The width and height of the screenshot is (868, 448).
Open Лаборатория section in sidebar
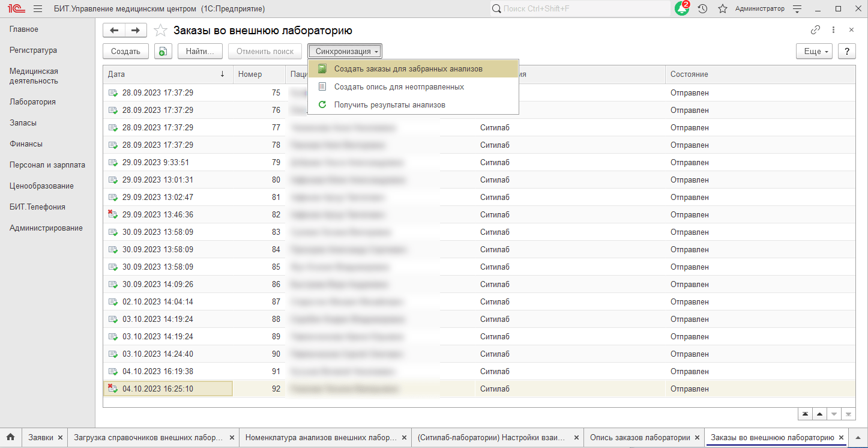(32, 102)
